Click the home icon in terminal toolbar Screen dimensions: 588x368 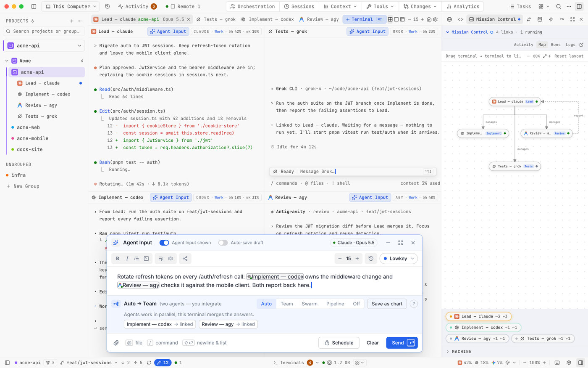(x=429, y=19)
